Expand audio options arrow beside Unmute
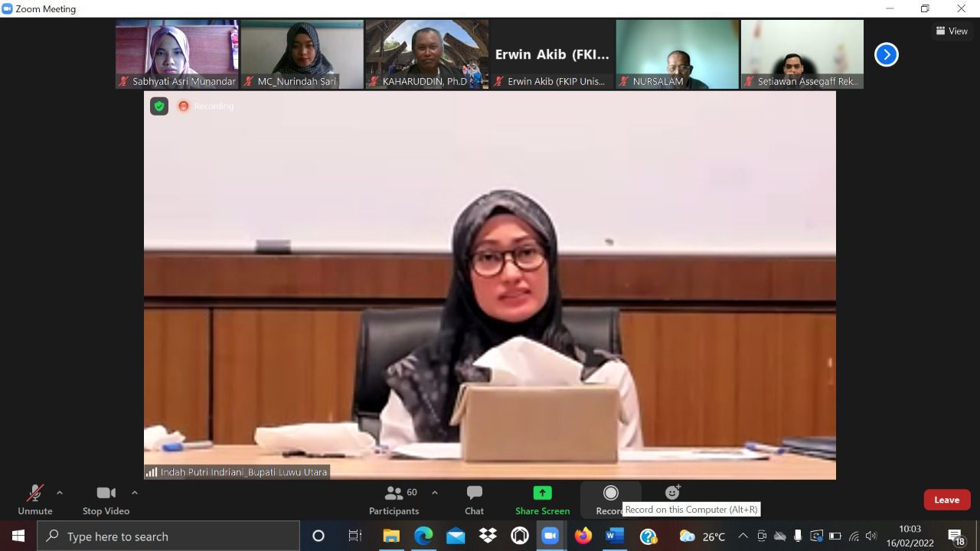This screenshot has width=980, height=551. pos(60,493)
